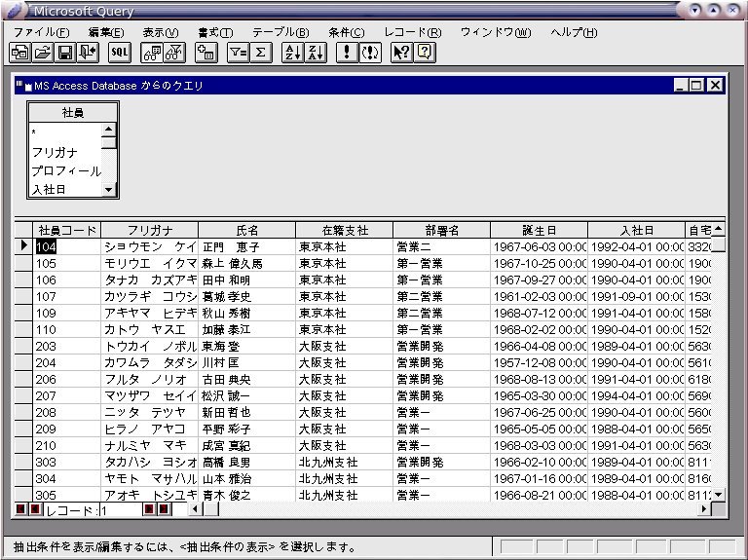Click the 誕生日 column header

click(x=539, y=231)
